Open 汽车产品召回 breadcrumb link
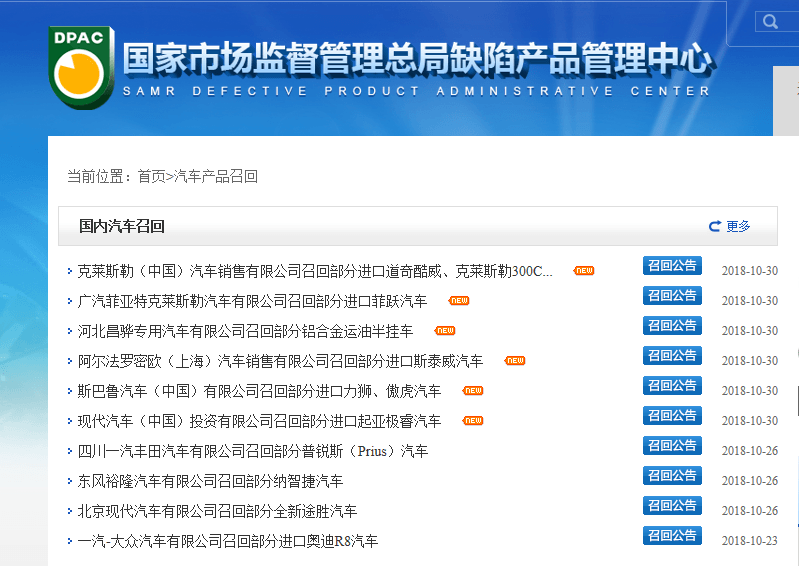This screenshot has width=799, height=566. [216, 176]
